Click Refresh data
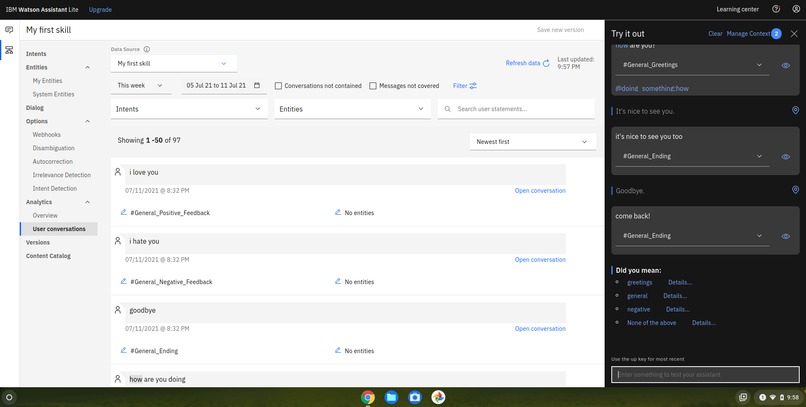 [x=527, y=63]
